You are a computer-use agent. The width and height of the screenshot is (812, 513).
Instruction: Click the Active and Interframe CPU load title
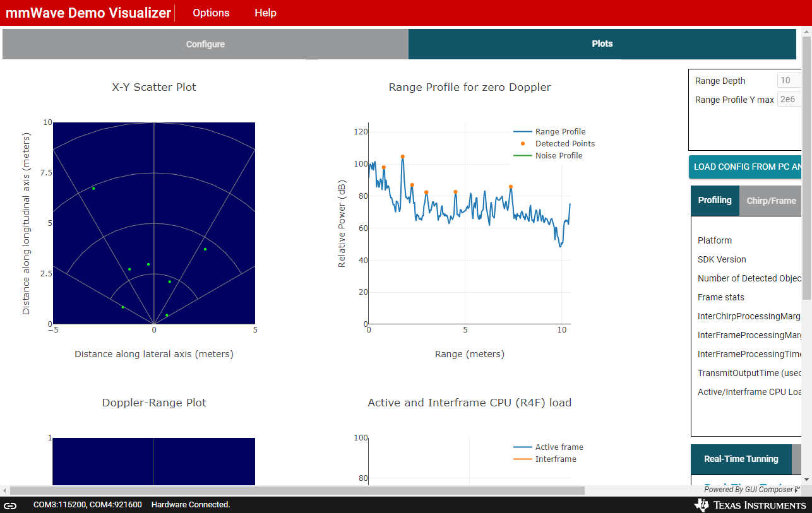coord(470,403)
